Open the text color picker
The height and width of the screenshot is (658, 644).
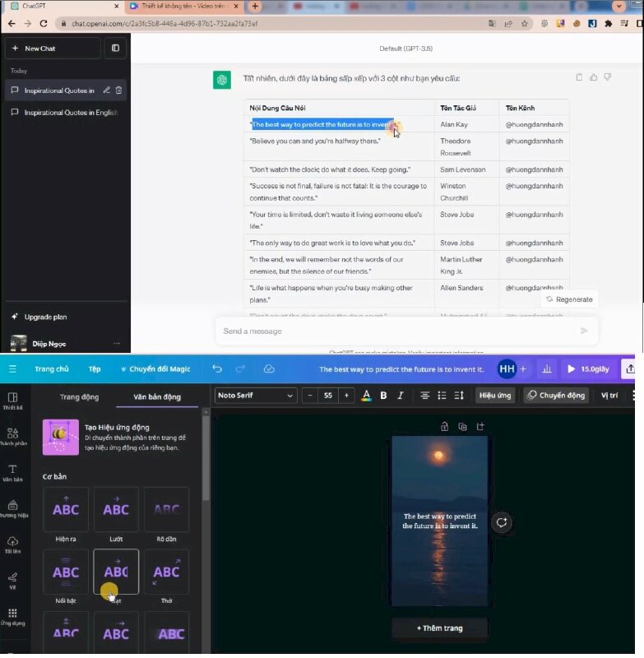(366, 396)
